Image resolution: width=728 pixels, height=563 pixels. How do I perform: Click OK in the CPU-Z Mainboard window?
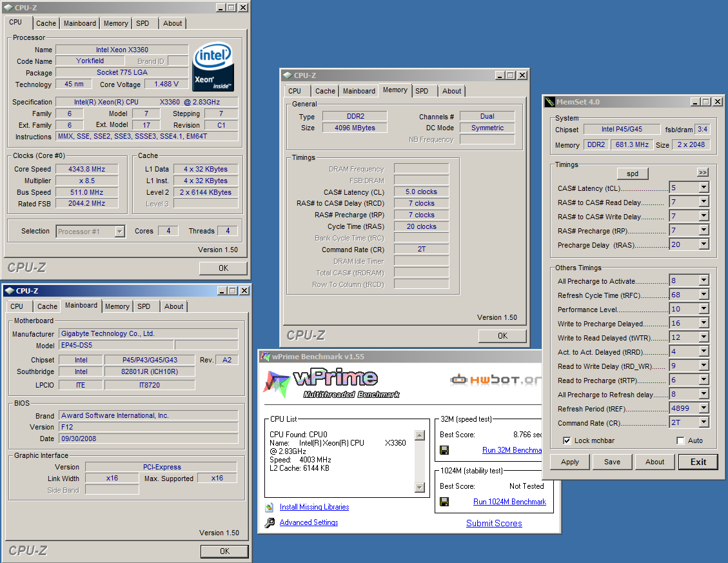click(224, 551)
